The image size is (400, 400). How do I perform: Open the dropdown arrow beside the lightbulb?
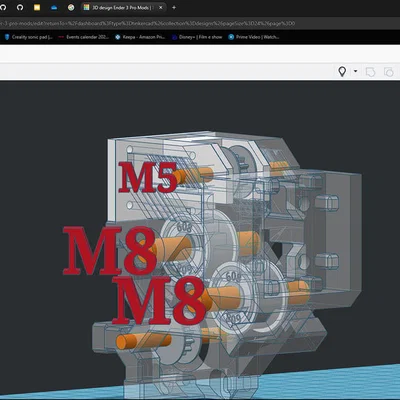[x=355, y=71]
